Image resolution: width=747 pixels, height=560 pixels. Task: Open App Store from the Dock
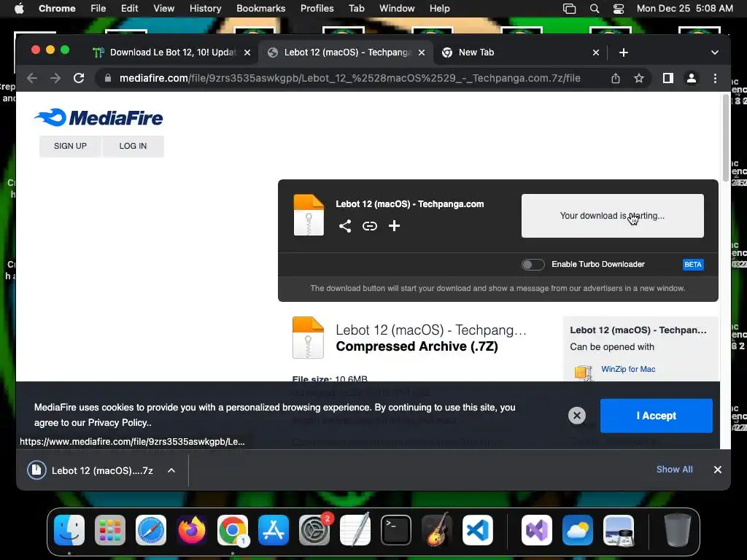(274, 530)
